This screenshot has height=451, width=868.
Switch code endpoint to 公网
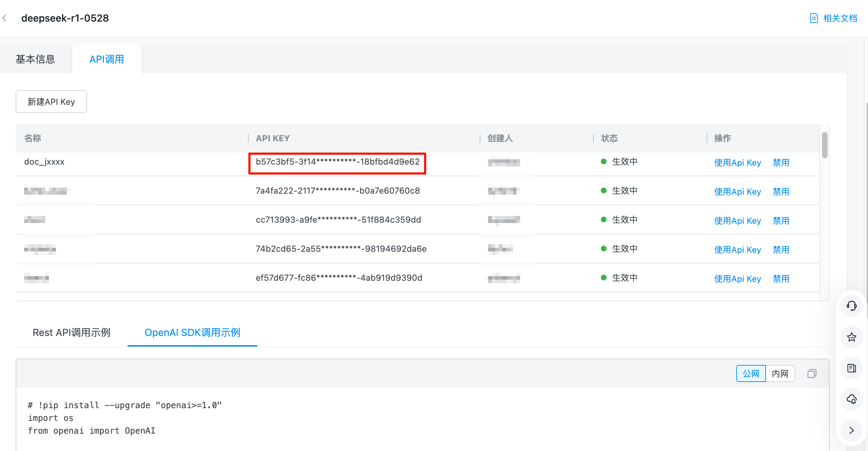pos(751,373)
